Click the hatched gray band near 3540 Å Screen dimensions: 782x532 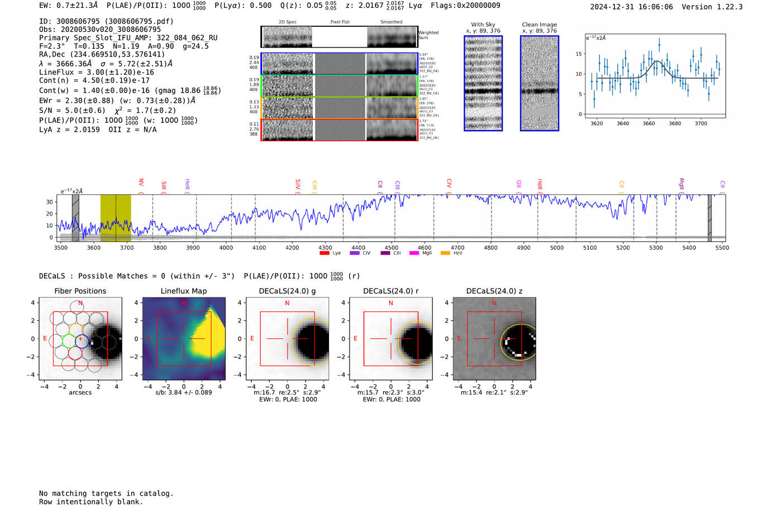pos(75,218)
